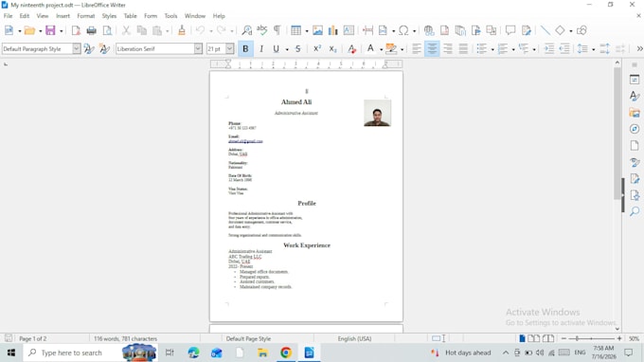Insert Page Break icon
Viewport: 644px width, 362px height.
pyautogui.click(x=367, y=30)
